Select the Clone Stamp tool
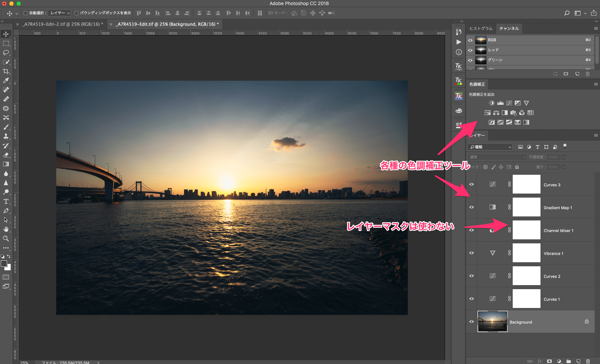600x364 pixels. click(6, 136)
